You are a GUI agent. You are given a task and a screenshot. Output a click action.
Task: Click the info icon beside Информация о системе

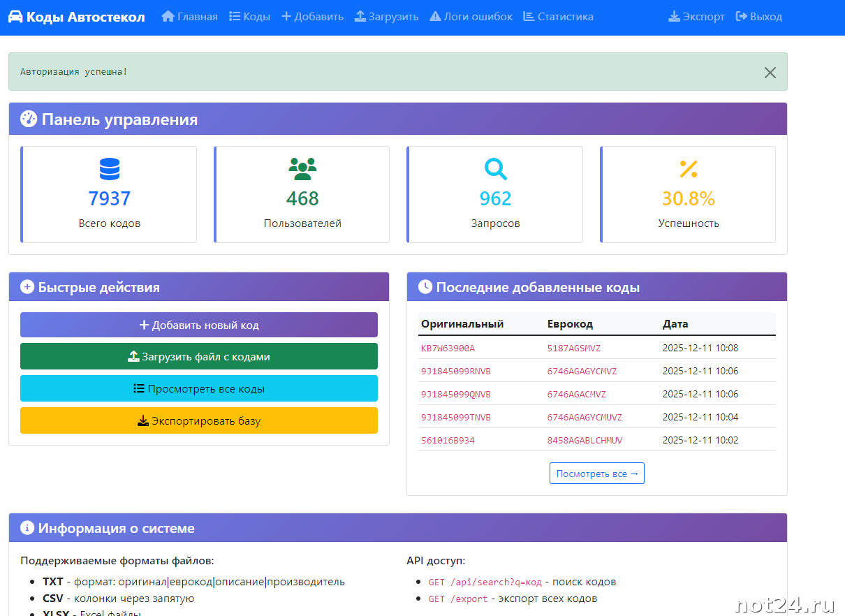pyautogui.click(x=27, y=527)
